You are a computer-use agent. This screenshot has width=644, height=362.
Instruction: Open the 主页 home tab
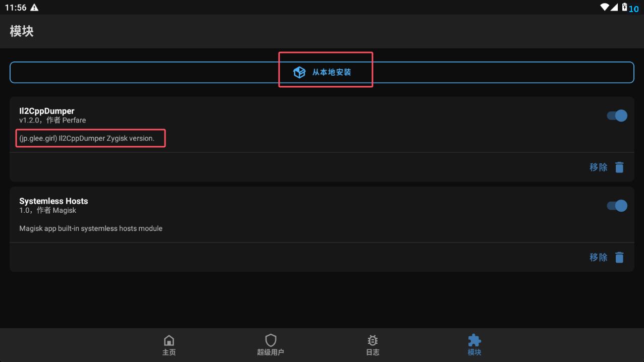tap(169, 345)
